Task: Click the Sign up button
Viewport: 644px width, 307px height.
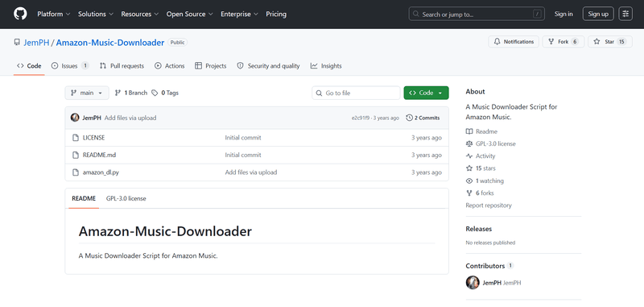Action: pyautogui.click(x=598, y=14)
